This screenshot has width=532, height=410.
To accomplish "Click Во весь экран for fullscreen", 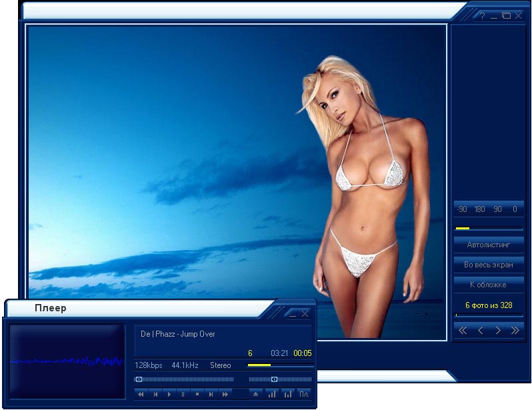I will pos(489,265).
